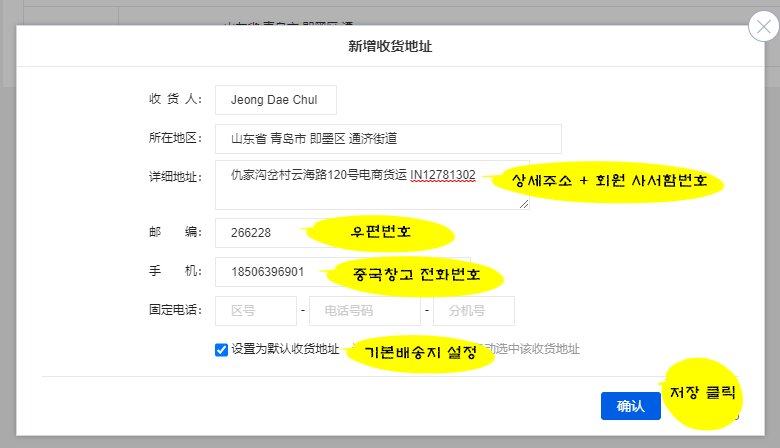Select the 手机 mobile number field
The height and width of the screenshot is (448, 780).
coord(272,272)
